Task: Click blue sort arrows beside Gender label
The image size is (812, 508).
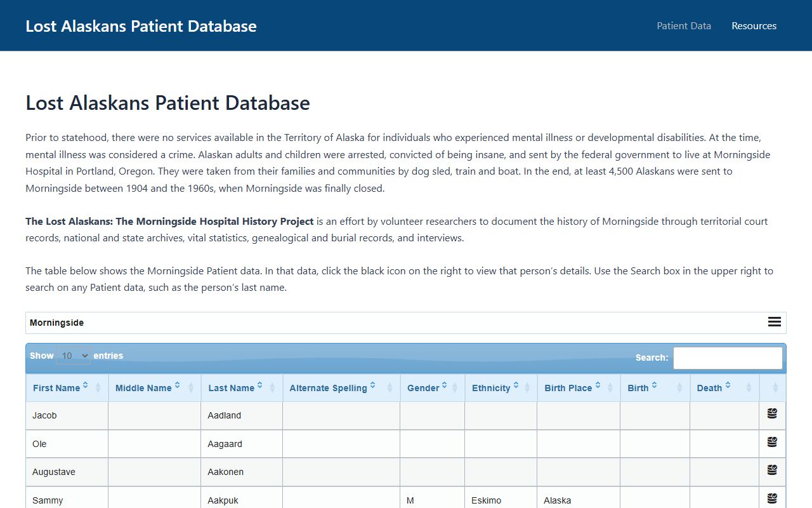Action: [x=445, y=386]
